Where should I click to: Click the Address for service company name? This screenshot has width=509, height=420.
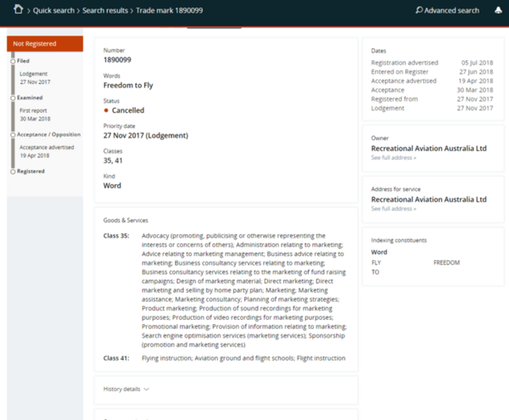(x=428, y=199)
